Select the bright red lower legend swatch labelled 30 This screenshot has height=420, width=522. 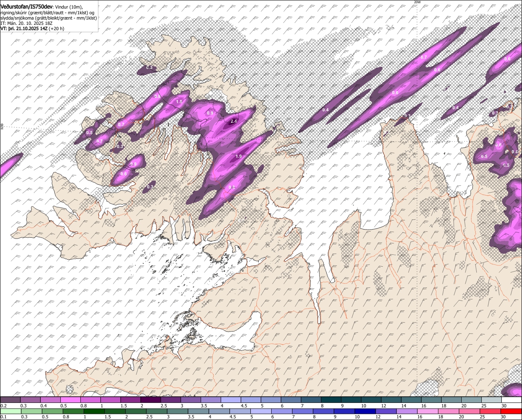(511, 411)
